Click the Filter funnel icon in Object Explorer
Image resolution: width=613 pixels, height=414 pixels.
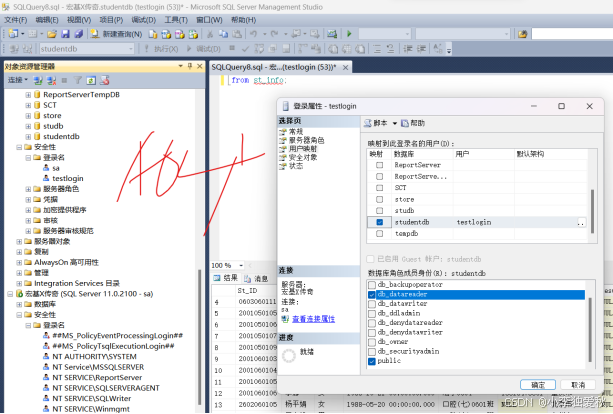coord(78,80)
